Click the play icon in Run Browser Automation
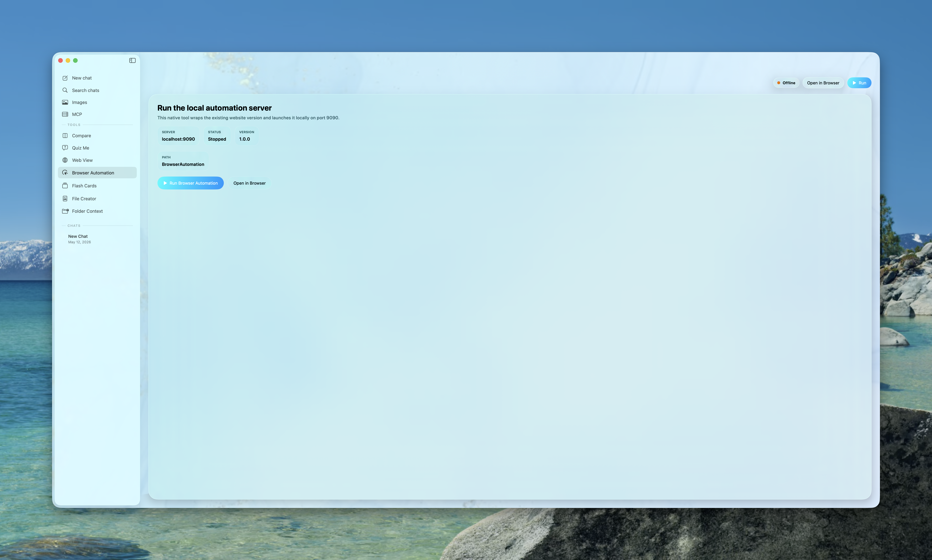 [165, 183]
